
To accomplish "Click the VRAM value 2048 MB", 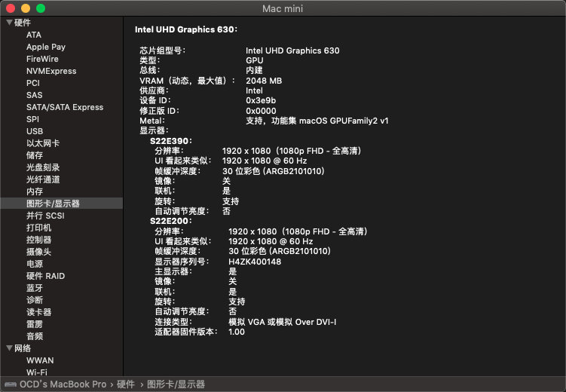I will tap(264, 81).
